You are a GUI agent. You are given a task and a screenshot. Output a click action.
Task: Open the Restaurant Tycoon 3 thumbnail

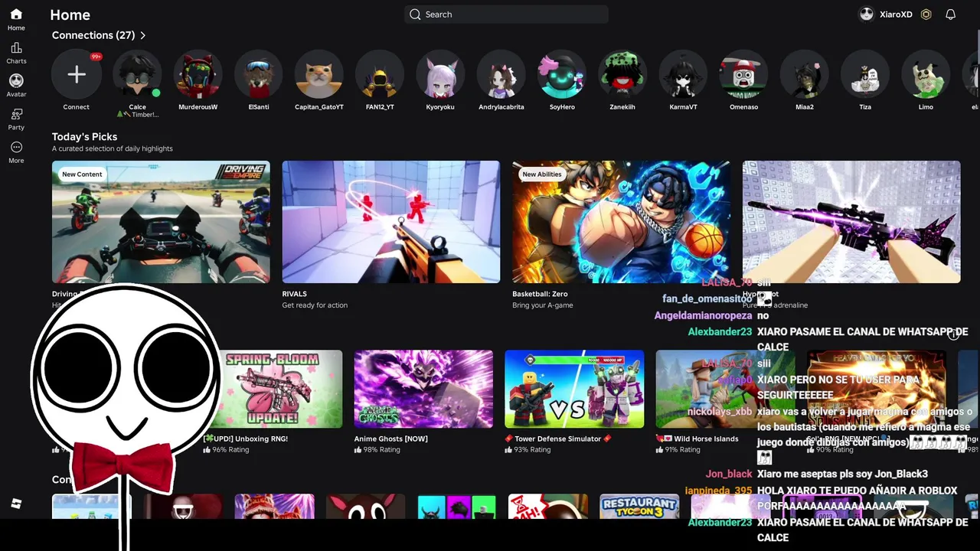(x=639, y=506)
